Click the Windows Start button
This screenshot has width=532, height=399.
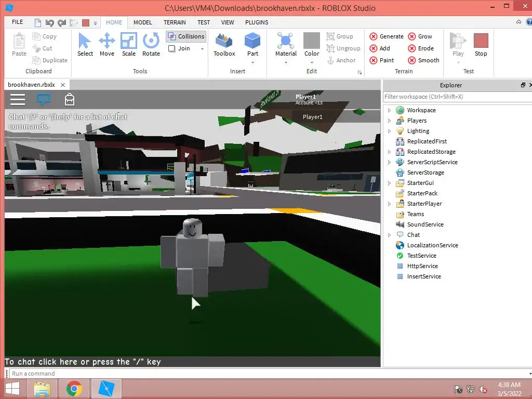pos(12,389)
